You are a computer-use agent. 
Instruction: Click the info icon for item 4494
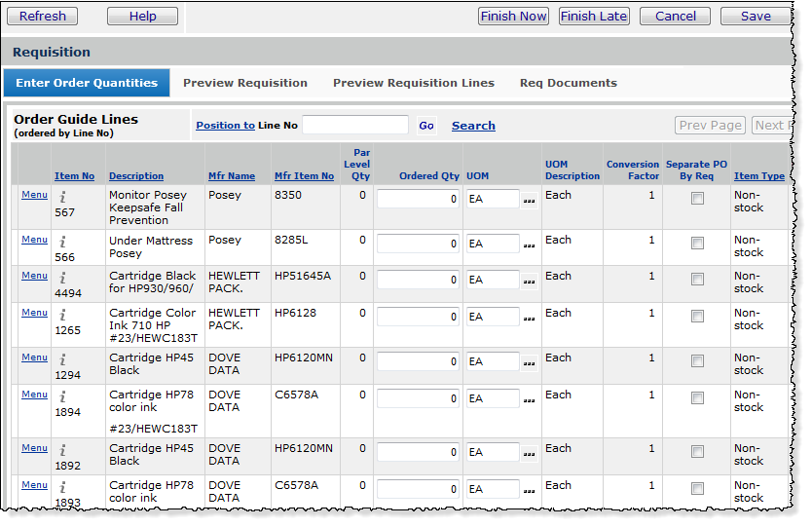point(62,278)
